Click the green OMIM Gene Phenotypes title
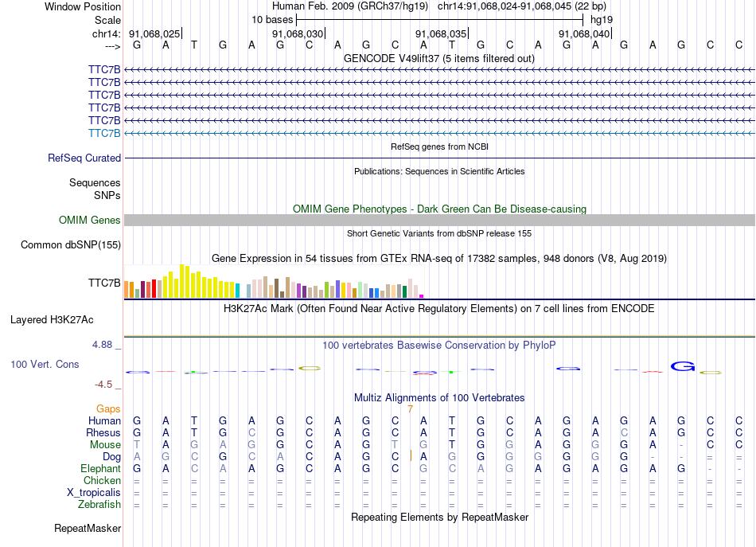The width and height of the screenshot is (756, 547). (x=439, y=209)
